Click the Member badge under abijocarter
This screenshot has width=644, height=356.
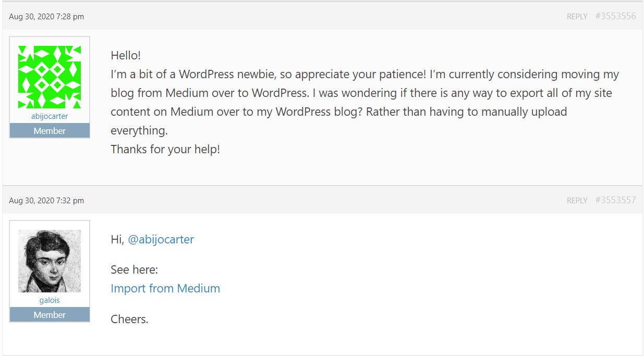point(50,131)
